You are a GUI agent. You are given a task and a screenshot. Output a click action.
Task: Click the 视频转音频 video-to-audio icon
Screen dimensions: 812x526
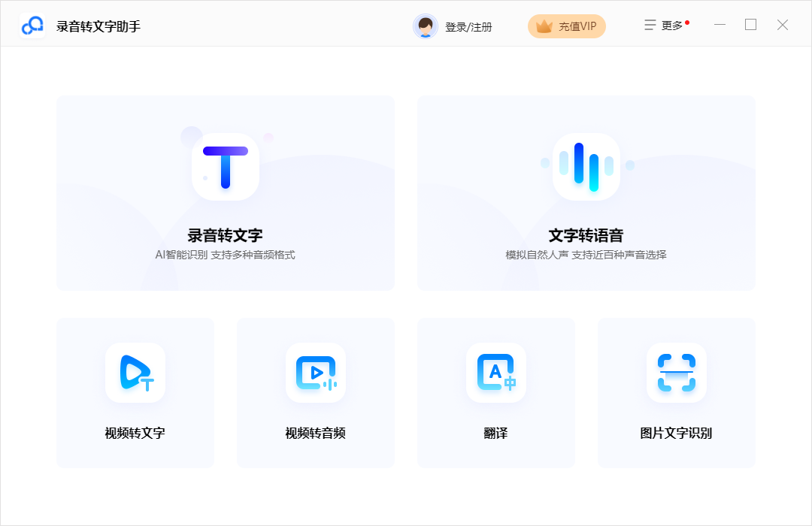point(315,373)
